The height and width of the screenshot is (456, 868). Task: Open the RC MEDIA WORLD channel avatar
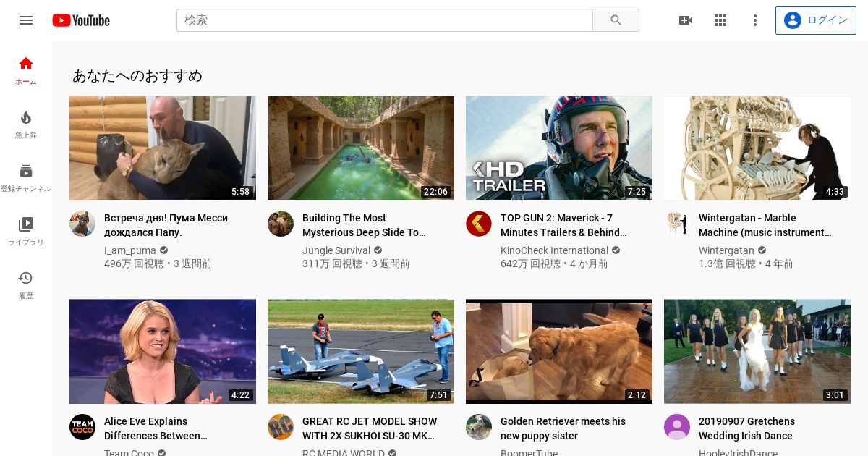pos(281,427)
